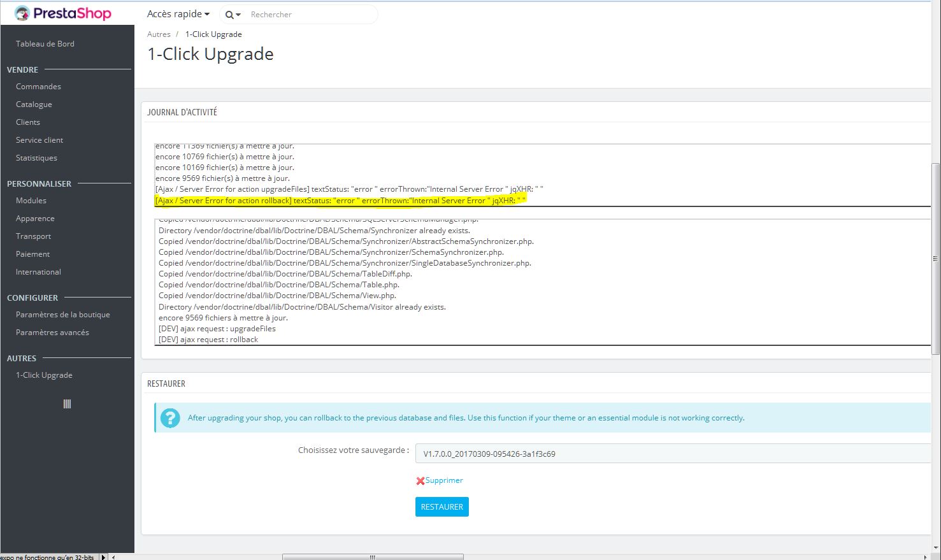Select 1-Click Upgrade in sidebar

tap(44, 375)
